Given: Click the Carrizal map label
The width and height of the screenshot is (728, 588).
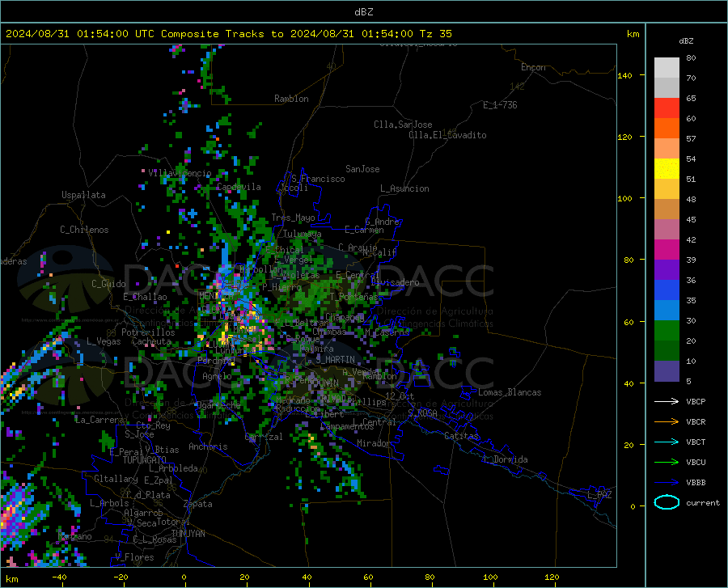Looking at the screenshot, I should pyautogui.click(x=264, y=437).
